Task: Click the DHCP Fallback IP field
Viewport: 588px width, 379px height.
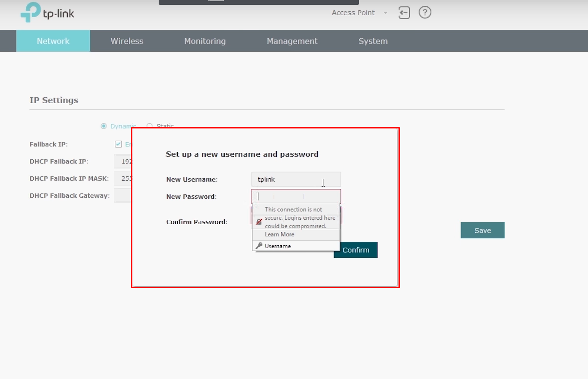Action: click(x=123, y=161)
